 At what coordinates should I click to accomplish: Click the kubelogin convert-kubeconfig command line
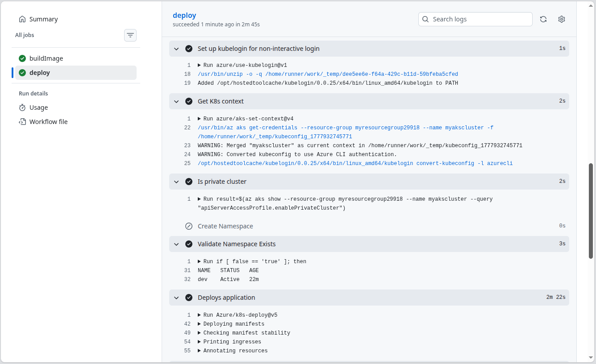click(355, 163)
